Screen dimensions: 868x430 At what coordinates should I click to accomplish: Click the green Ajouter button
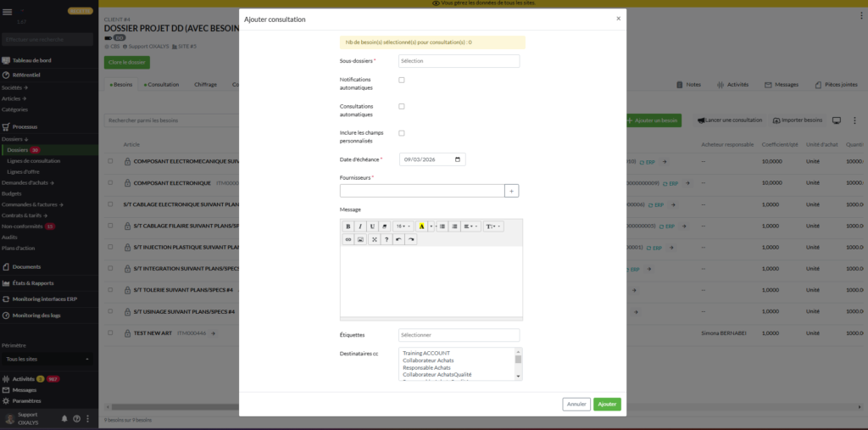[607, 405]
